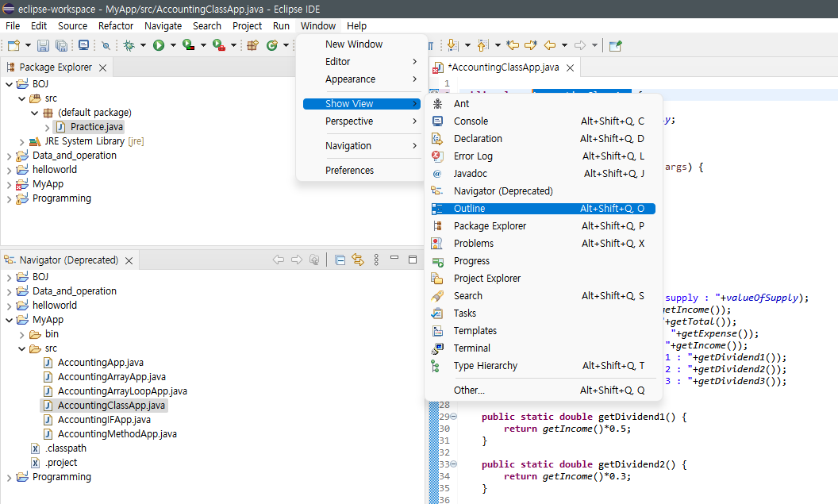Select Problems in Show View submenu
The image size is (838, 504).
(543, 243)
